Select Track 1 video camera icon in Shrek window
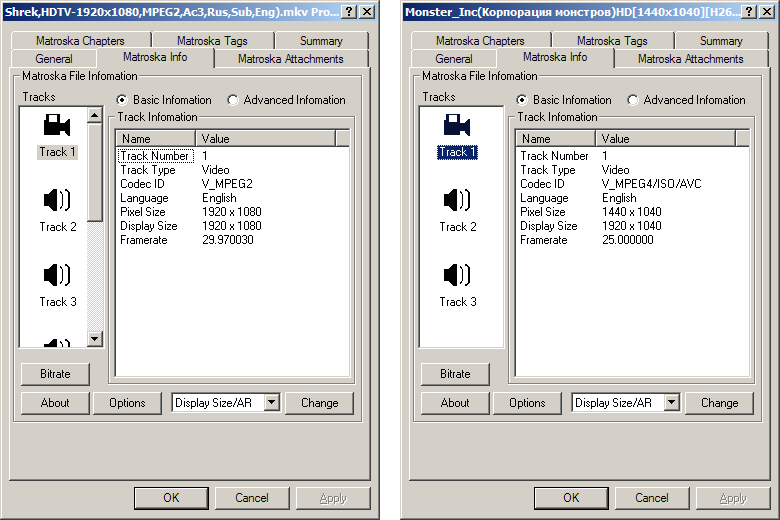Viewport: 780px width, 520px height. [x=57, y=125]
